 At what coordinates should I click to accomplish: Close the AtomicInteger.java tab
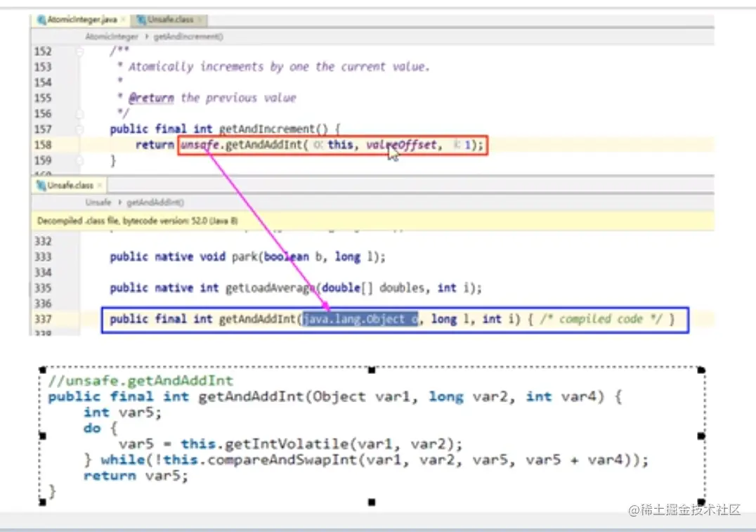pyautogui.click(x=124, y=20)
